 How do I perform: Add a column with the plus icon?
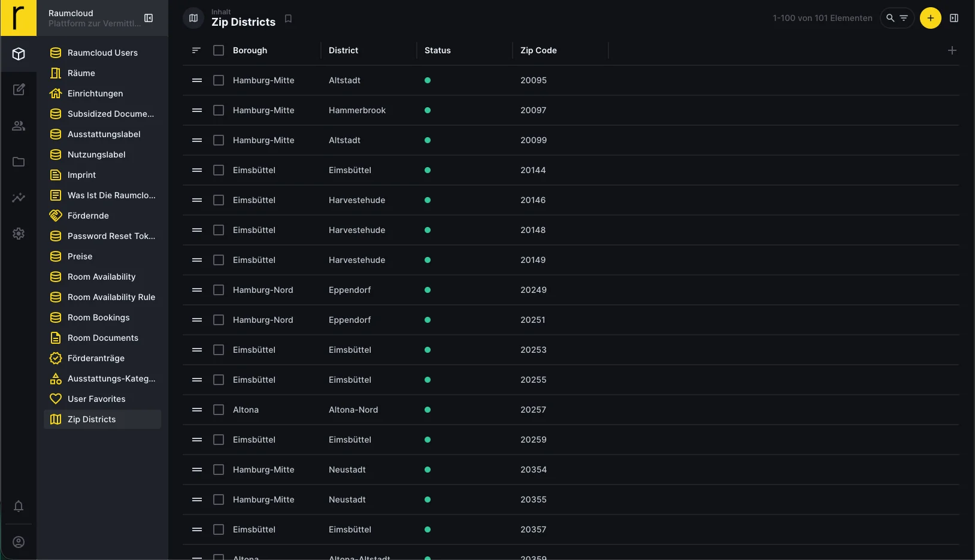pyautogui.click(x=952, y=50)
